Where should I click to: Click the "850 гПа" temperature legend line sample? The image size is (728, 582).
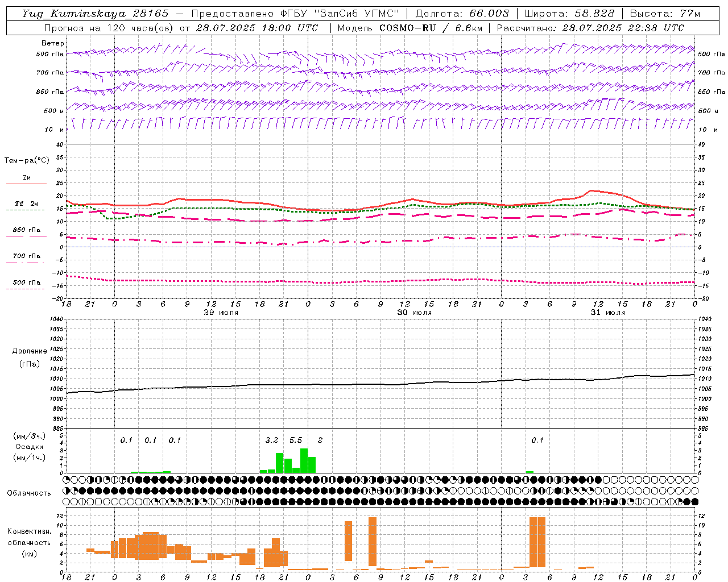26,236
